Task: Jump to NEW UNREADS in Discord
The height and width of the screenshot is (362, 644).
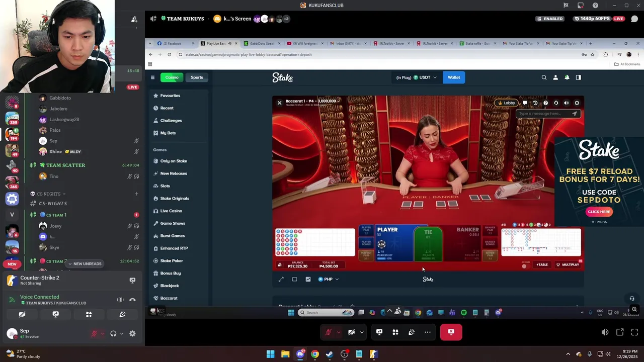Action: 85,264
